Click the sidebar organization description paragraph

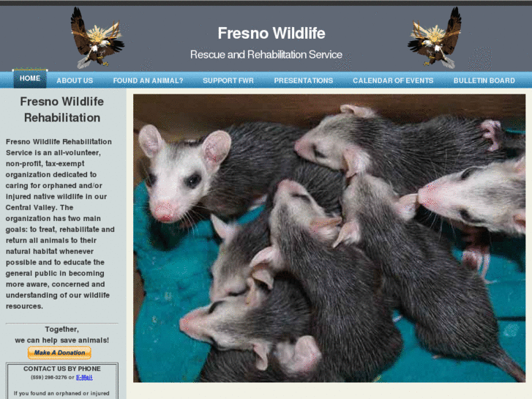[x=60, y=224]
